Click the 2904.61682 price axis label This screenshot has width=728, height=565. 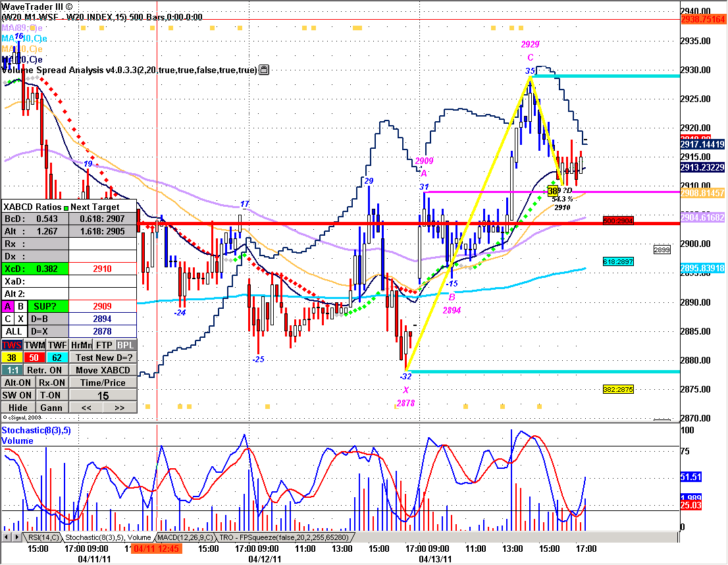[x=703, y=217]
